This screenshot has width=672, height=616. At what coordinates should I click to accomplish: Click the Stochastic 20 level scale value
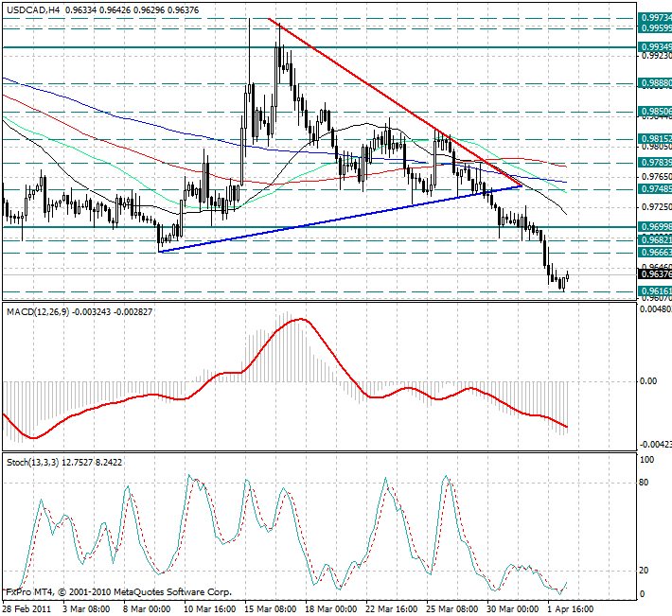click(644, 571)
